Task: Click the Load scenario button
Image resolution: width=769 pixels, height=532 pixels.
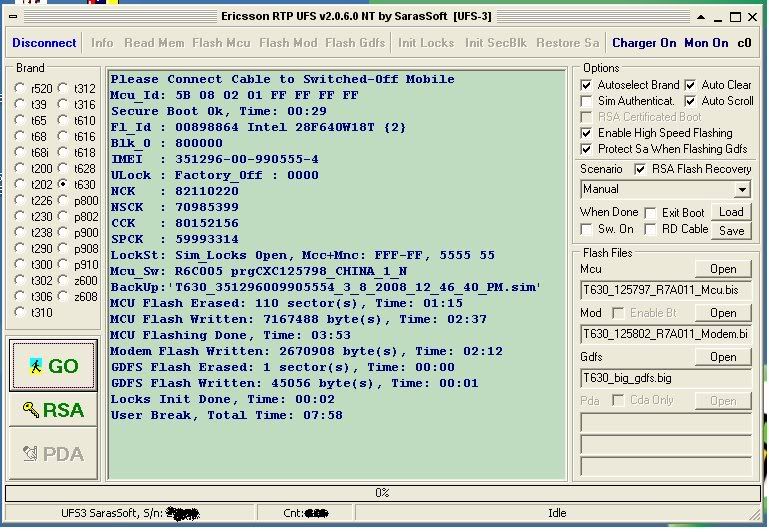Action: [731, 212]
